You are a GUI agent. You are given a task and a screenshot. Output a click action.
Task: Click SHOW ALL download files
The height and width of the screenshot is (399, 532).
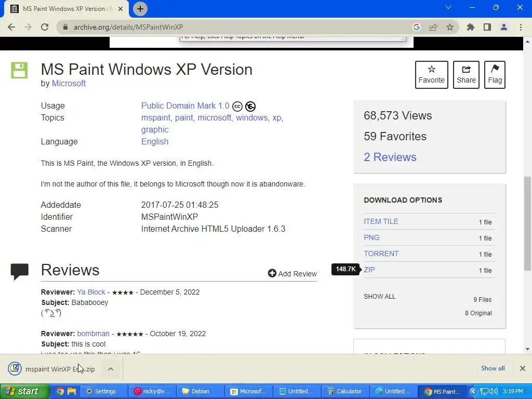pyautogui.click(x=380, y=297)
